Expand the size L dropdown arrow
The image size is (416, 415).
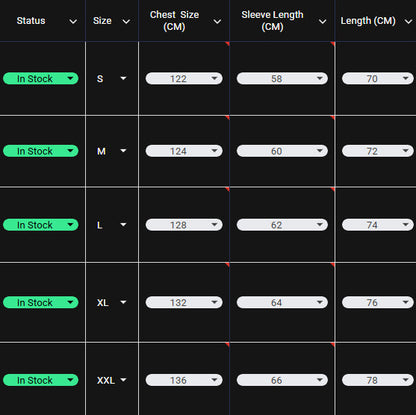[123, 225]
